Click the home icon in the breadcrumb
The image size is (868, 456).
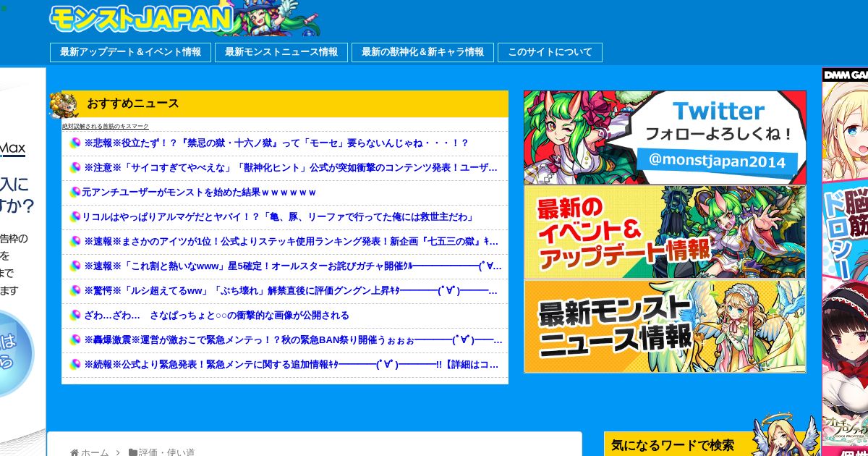tap(74, 452)
